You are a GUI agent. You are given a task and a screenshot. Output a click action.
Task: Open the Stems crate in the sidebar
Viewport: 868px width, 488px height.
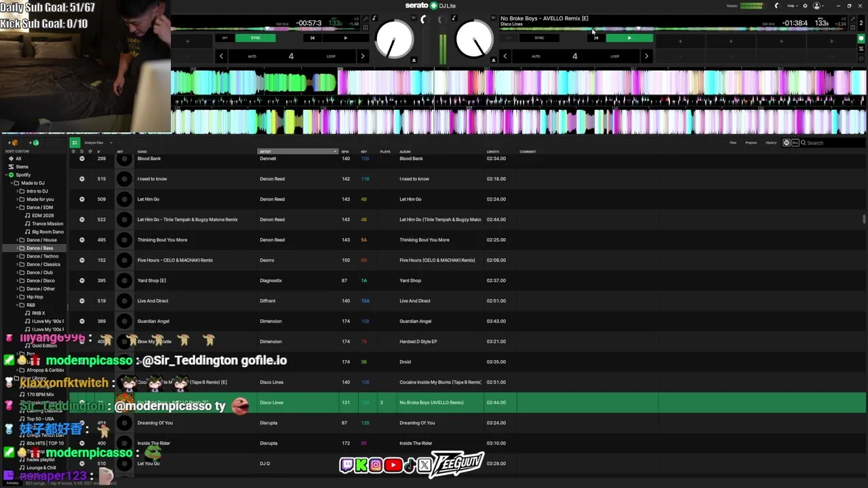coord(22,167)
